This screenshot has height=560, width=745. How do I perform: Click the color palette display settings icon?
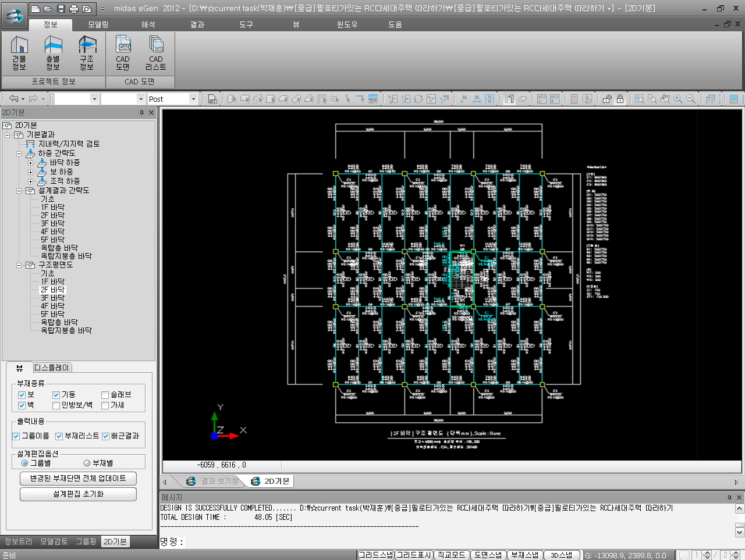587,99
